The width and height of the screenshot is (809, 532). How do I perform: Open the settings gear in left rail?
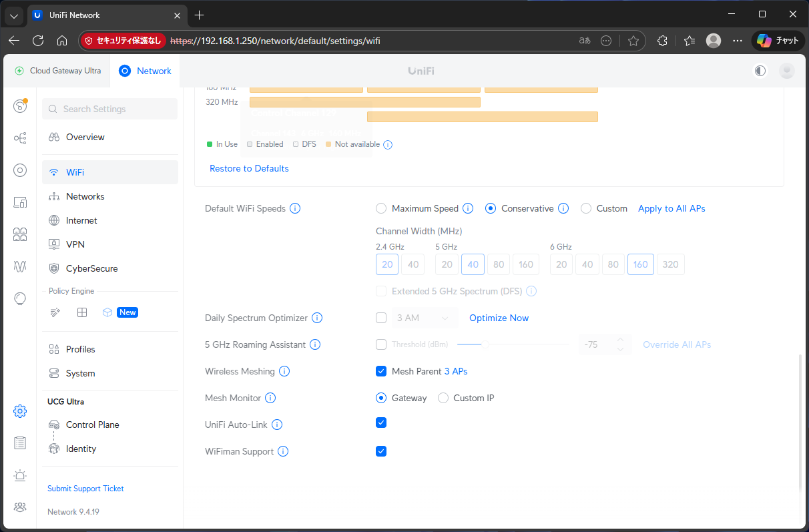point(20,411)
